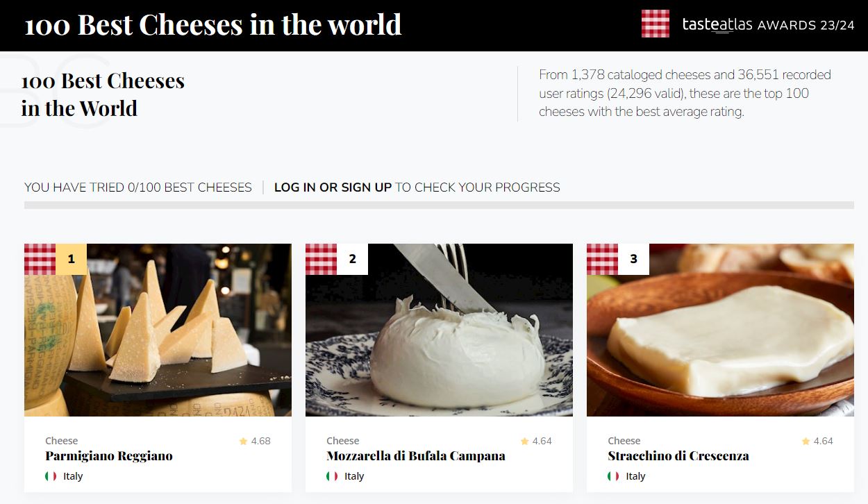Open the LOG IN OR SIGN UP link

(x=333, y=187)
